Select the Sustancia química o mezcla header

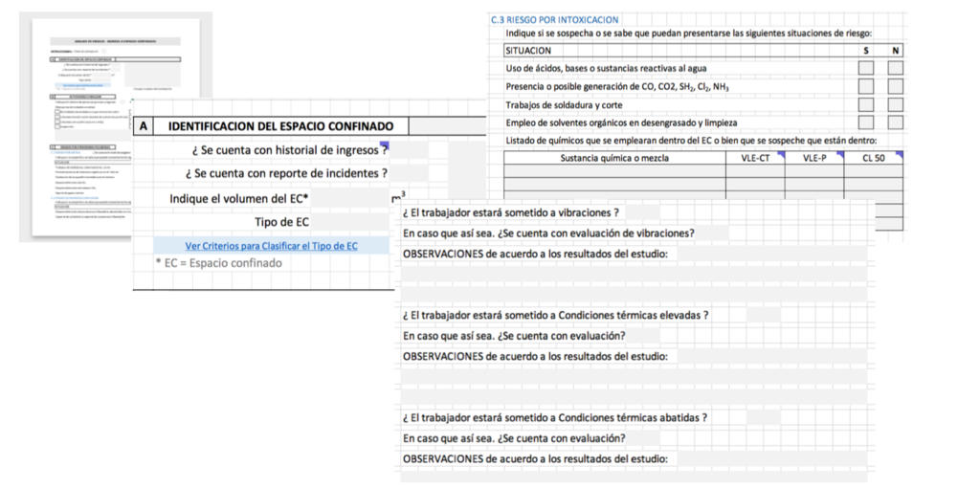(615, 158)
